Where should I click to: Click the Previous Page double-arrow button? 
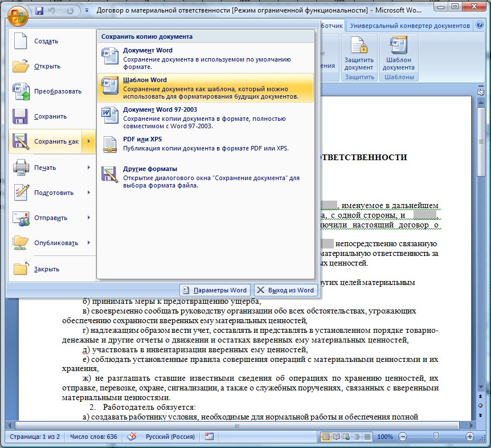point(481,396)
